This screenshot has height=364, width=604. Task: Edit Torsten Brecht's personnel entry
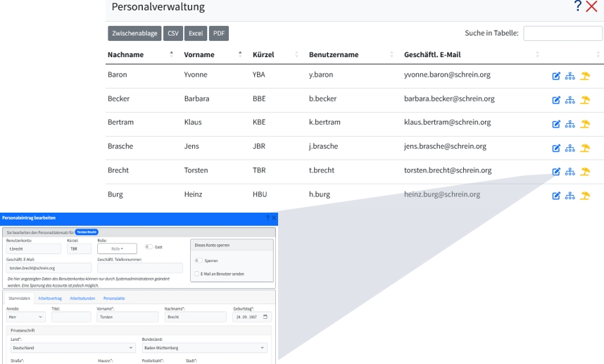pyautogui.click(x=556, y=171)
